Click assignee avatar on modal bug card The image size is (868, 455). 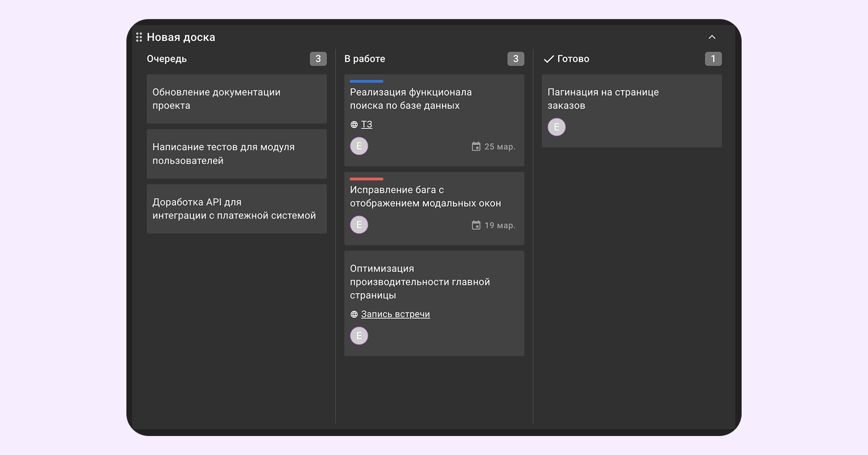pos(359,225)
